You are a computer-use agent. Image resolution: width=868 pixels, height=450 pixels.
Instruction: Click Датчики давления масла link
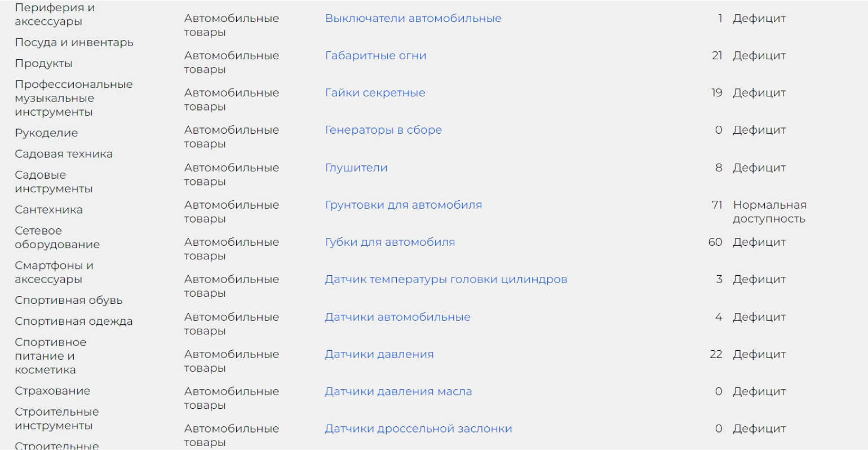pos(398,391)
